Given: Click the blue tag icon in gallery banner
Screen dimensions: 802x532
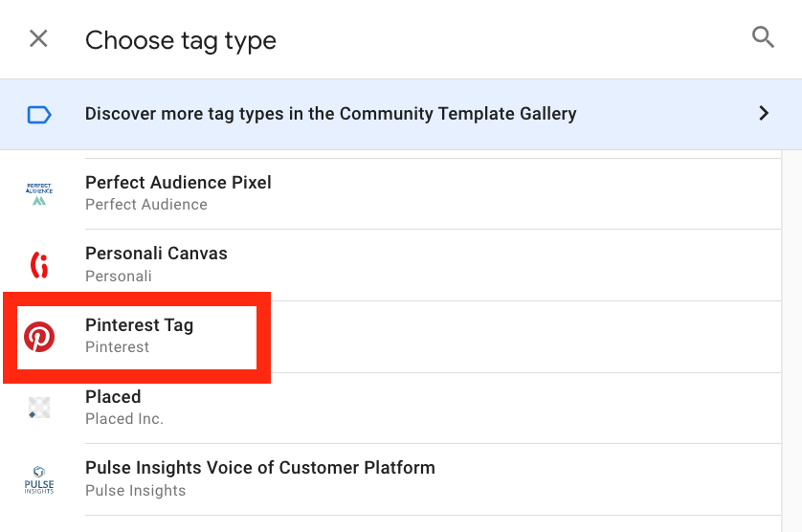Looking at the screenshot, I should click(39, 115).
